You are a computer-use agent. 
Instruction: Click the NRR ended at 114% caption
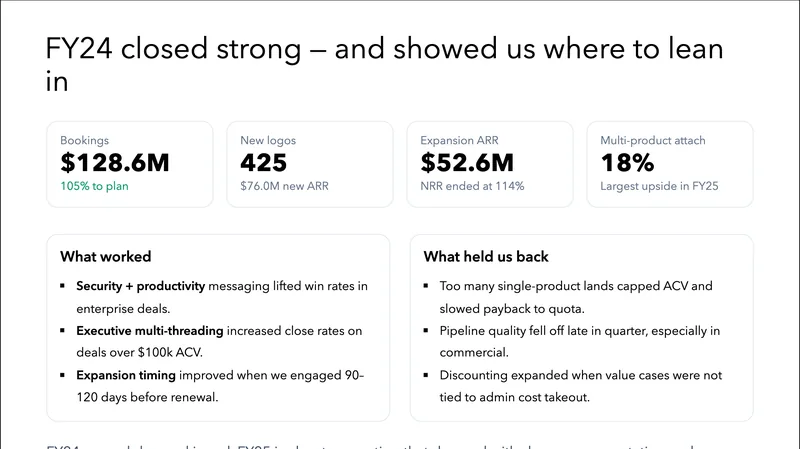click(472, 186)
